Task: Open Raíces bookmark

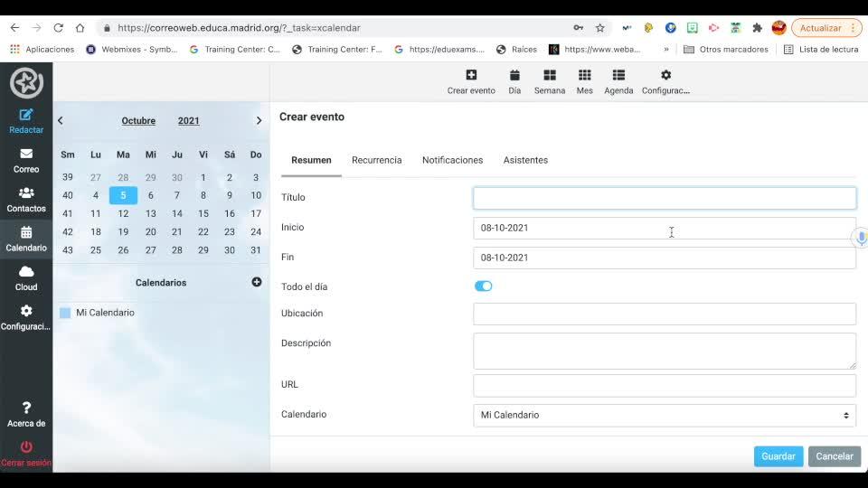Action: 516,49
